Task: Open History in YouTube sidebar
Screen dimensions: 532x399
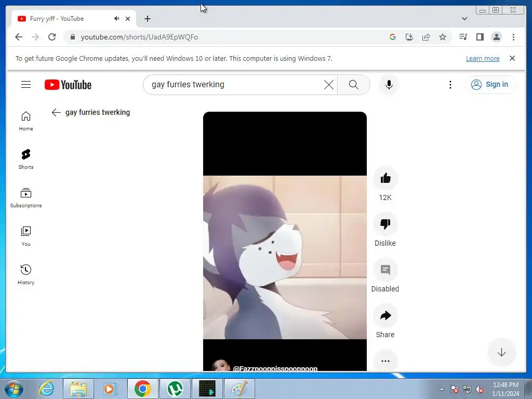Action: tap(26, 274)
